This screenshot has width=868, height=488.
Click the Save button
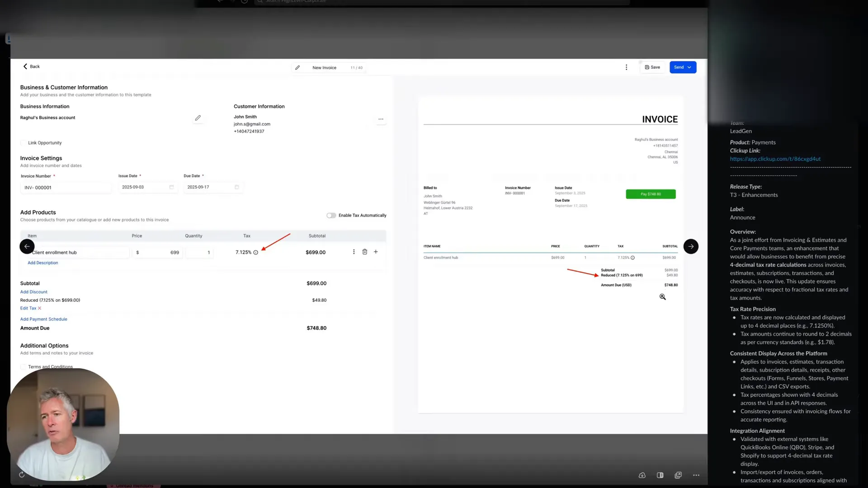(652, 67)
